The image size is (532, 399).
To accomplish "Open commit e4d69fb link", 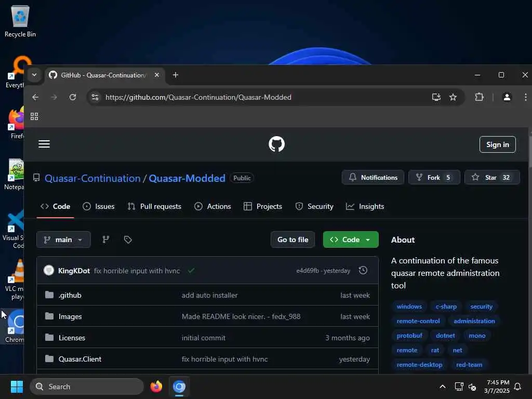I will [x=308, y=271].
